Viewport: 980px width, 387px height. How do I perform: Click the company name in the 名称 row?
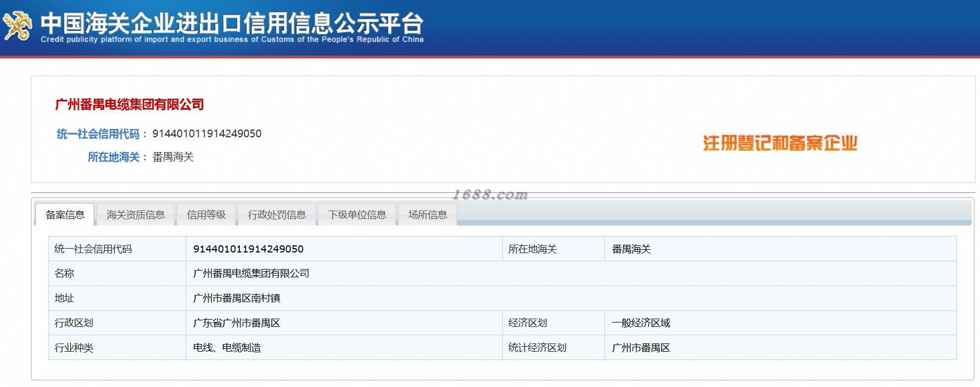click(251, 273)
